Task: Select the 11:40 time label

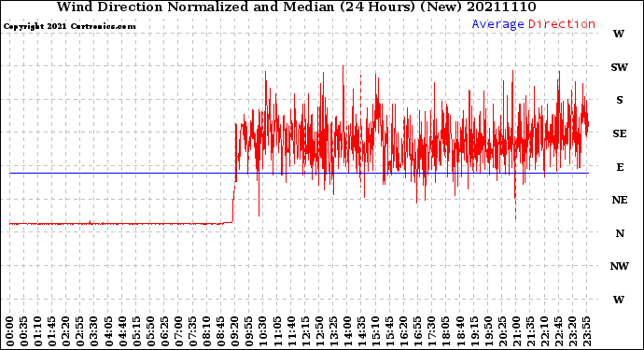Action: click(291, 331)
